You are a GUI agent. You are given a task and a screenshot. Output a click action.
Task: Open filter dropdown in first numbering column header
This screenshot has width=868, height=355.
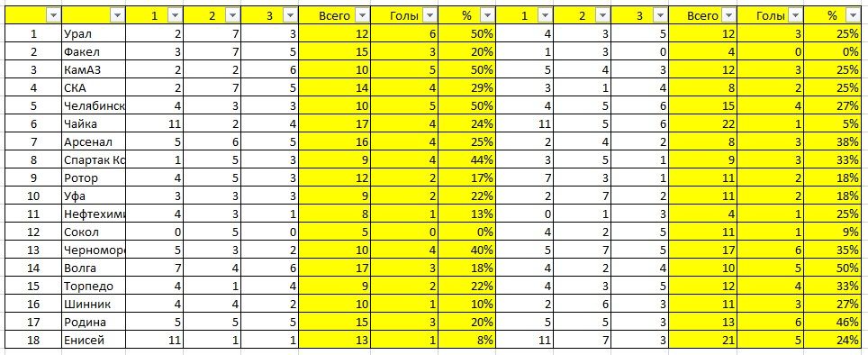pos(53,16)
